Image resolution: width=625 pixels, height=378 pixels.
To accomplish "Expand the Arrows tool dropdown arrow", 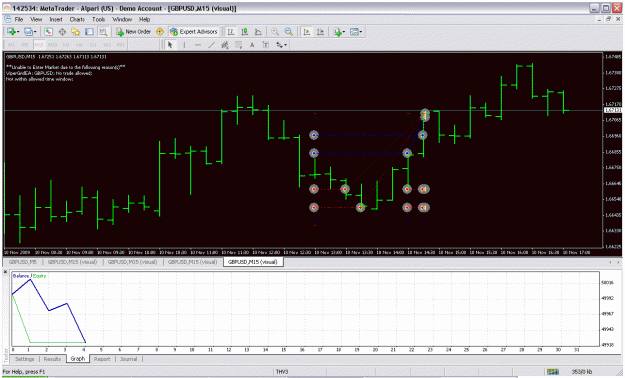I will [285, 45].
